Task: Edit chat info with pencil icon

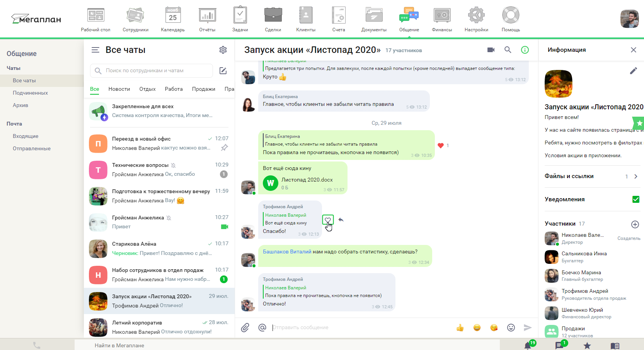Action: click(x=633, y=71)
